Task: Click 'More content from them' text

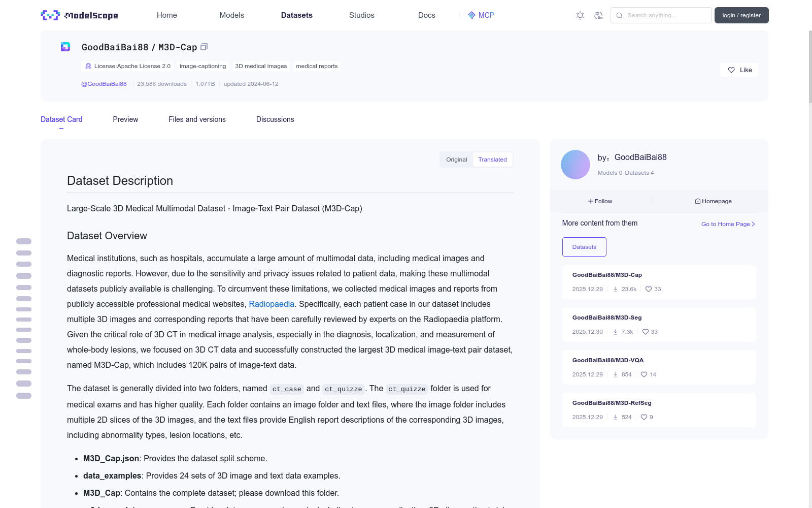Action: (600, 223)
